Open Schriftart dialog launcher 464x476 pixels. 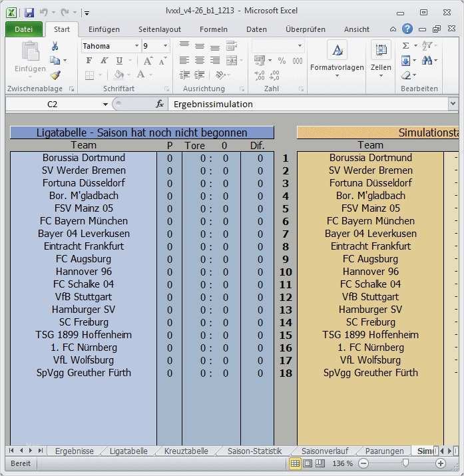point(166,89)
